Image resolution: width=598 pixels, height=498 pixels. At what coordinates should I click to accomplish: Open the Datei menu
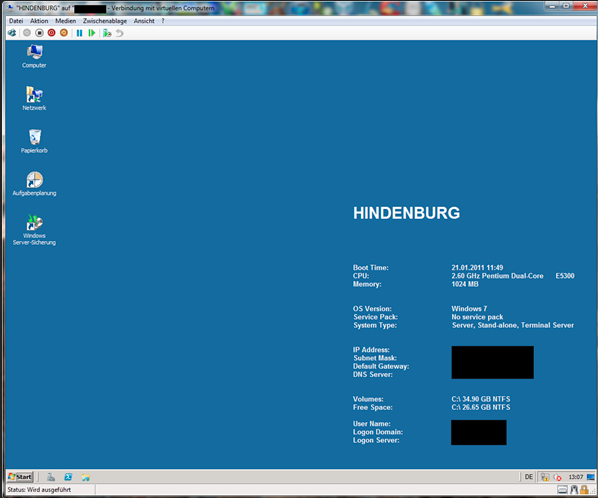click(x=16, y=21)
